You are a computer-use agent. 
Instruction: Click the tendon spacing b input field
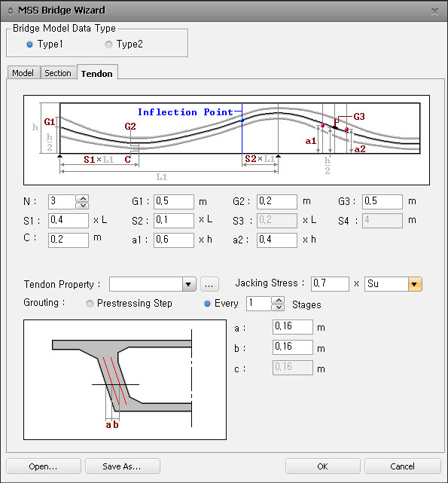click(292, 347)
